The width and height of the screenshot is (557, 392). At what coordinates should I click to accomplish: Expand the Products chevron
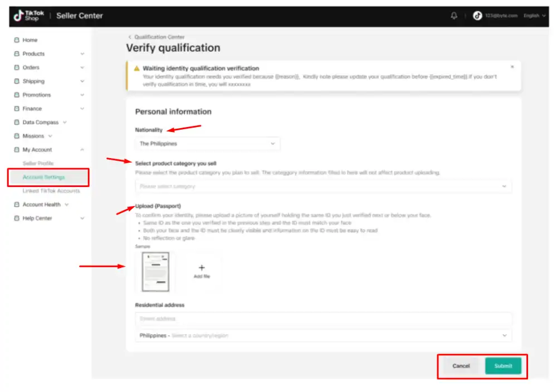(82, 54)
